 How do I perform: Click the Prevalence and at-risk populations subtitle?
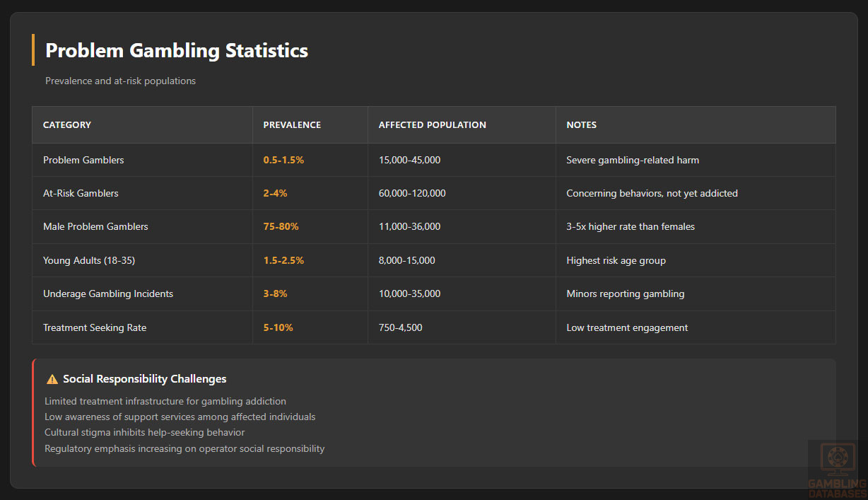click(120, 81)
